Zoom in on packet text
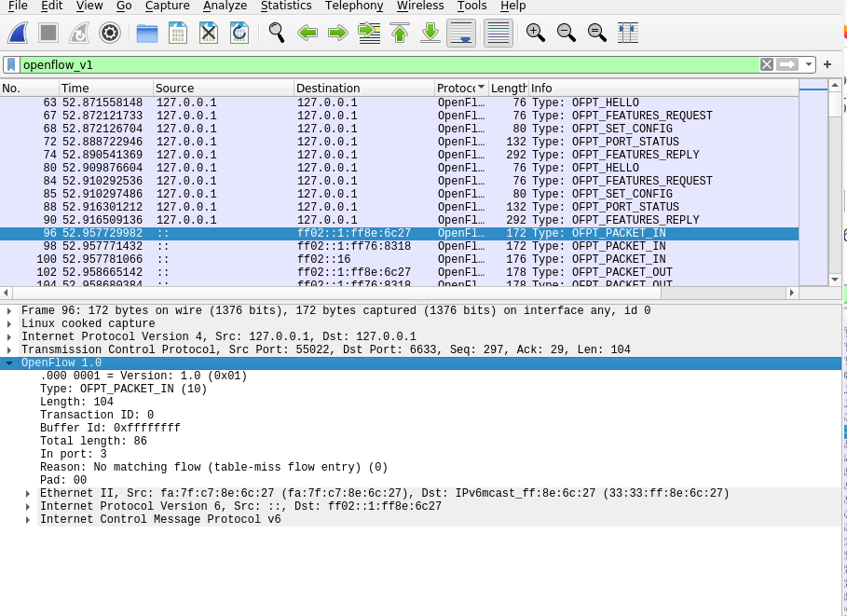The image size is (847, 616). [536, 33]
